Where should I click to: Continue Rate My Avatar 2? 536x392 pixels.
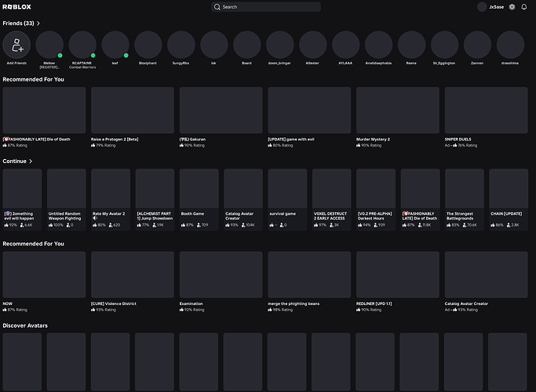point(111,199)
